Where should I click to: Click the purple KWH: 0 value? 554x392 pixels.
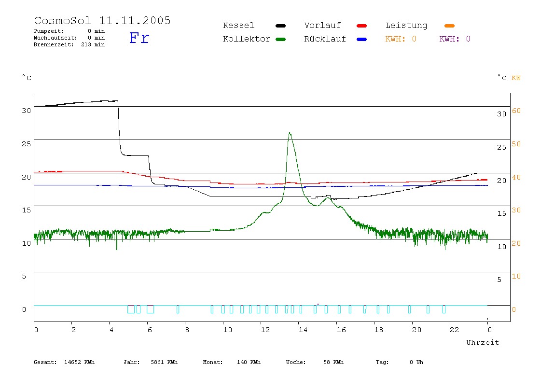click(x=455, y=39)
